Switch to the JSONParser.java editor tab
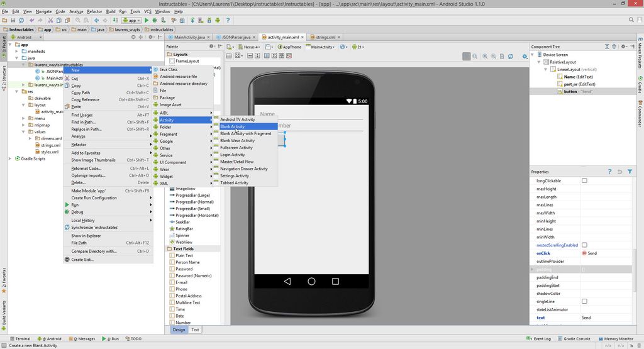This screenshot has height=349, width=644. 236,37
